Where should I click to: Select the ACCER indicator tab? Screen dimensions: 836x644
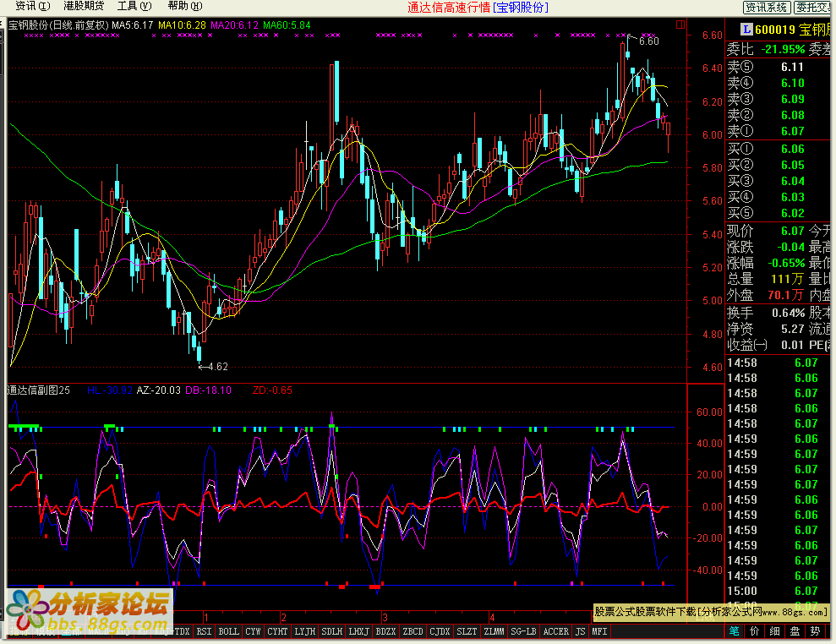pyautogui.click(x=556, y=631)
